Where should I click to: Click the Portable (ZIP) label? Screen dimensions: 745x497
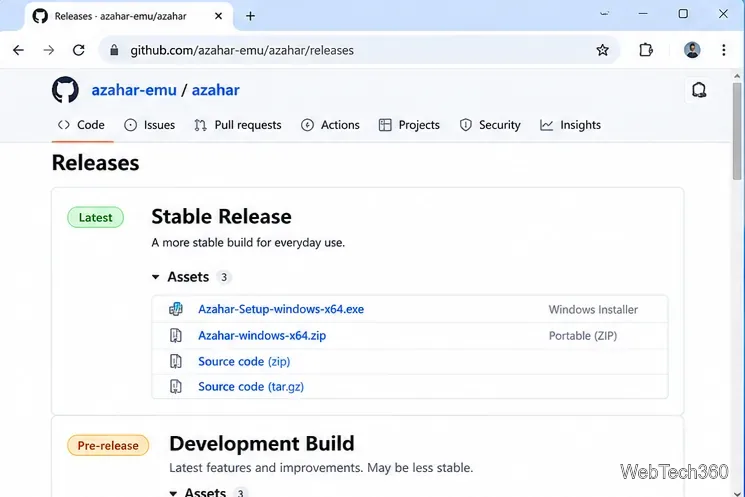point(583,336)
